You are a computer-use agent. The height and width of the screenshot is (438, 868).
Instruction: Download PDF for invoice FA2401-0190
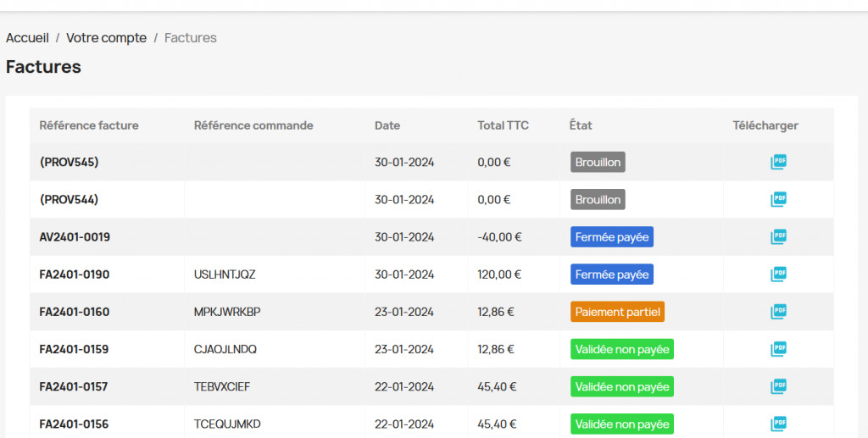click(778, 274)
